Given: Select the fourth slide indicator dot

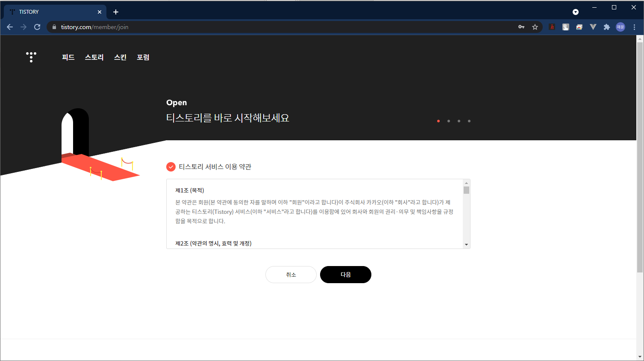Looking at the screenshot, I should point(469,121).
